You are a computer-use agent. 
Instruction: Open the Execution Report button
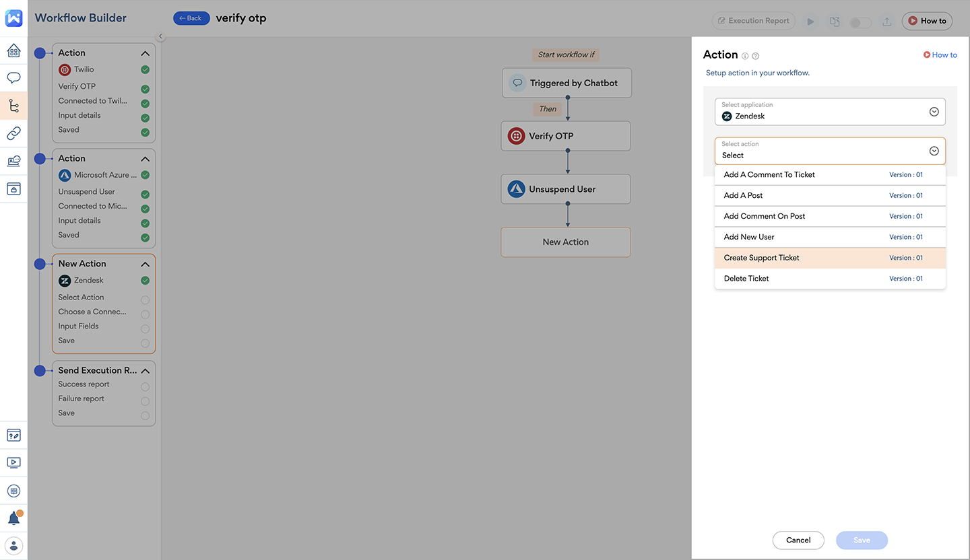click(753, 21)
